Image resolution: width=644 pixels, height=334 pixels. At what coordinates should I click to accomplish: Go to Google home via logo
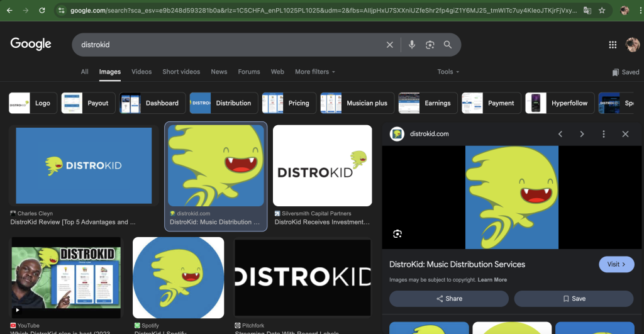click(x=31, y=43)
